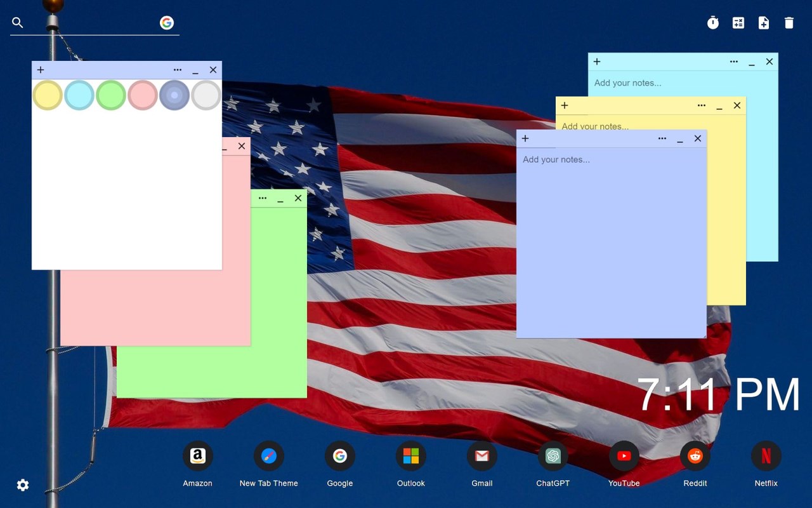Open the Google shortcut in dock
Screen dimensions: 812x508
(x=340, y=456)
